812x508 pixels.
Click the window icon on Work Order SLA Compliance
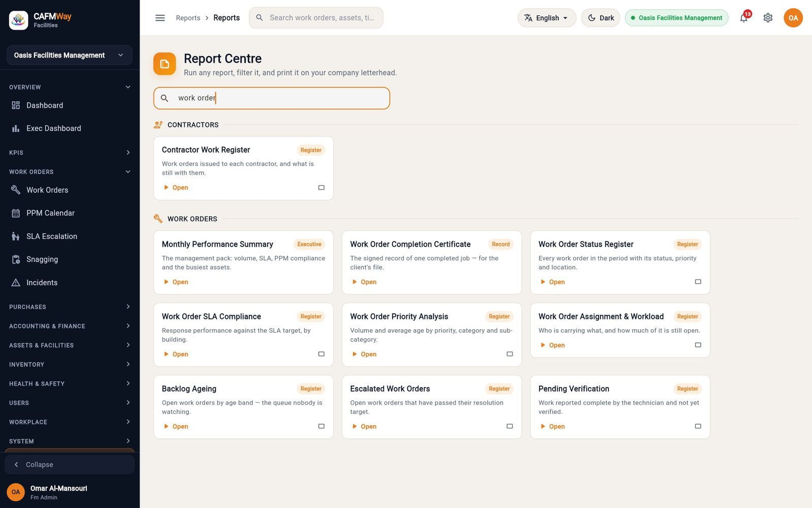[321, 354]
